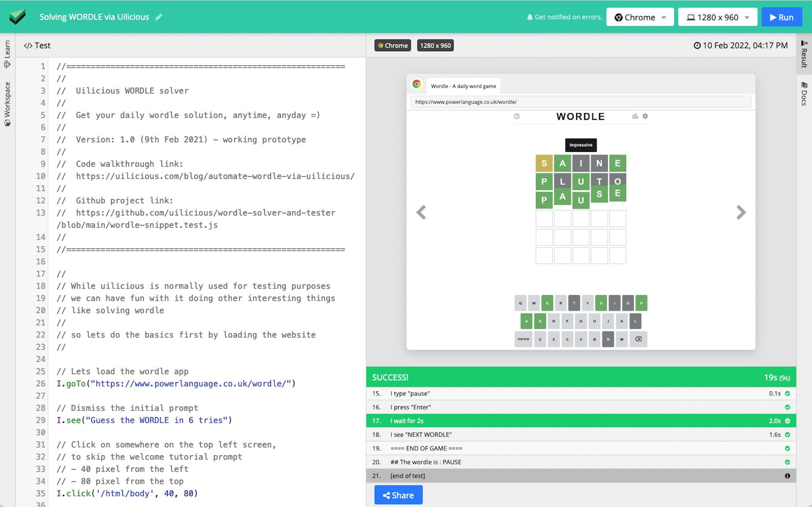Click the timestamp 10 Feb 2022, 04:17 PM

741,46
